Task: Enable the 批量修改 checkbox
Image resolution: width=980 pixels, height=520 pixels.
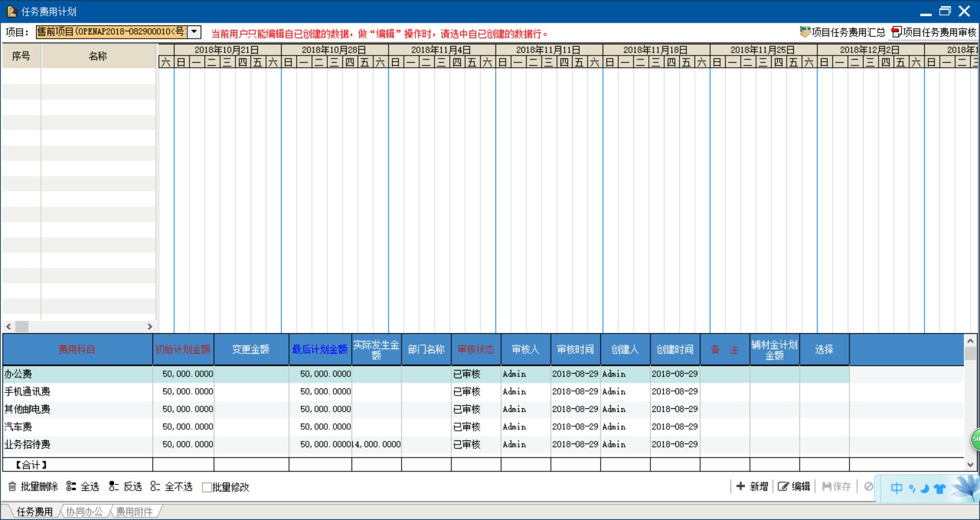Action: tap(207, 487)
